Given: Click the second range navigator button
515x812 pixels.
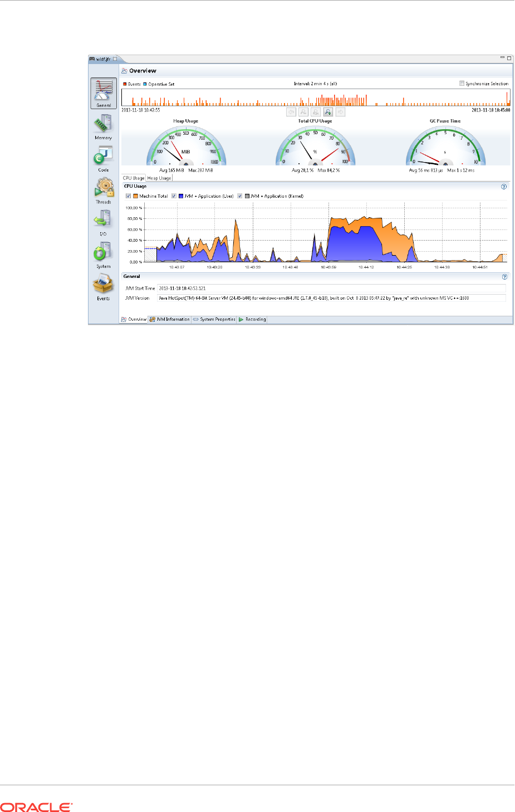Looking at the screenshot, I should tap(303, 112).
